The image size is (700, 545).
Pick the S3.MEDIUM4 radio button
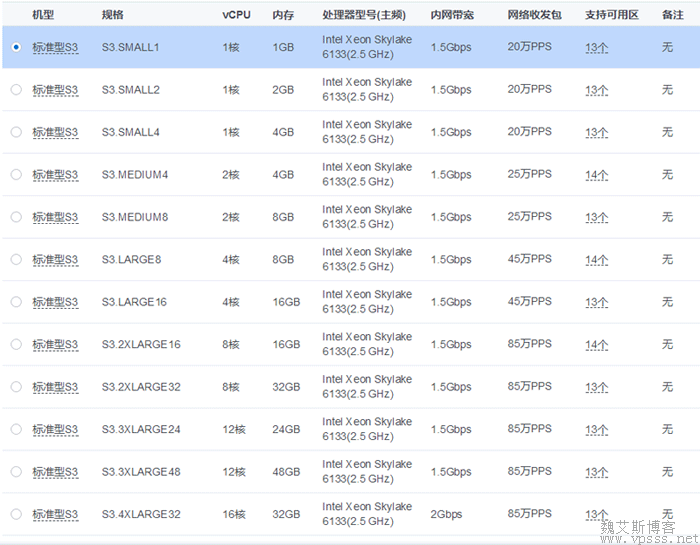pyautogui.click(x=16, y=175)
